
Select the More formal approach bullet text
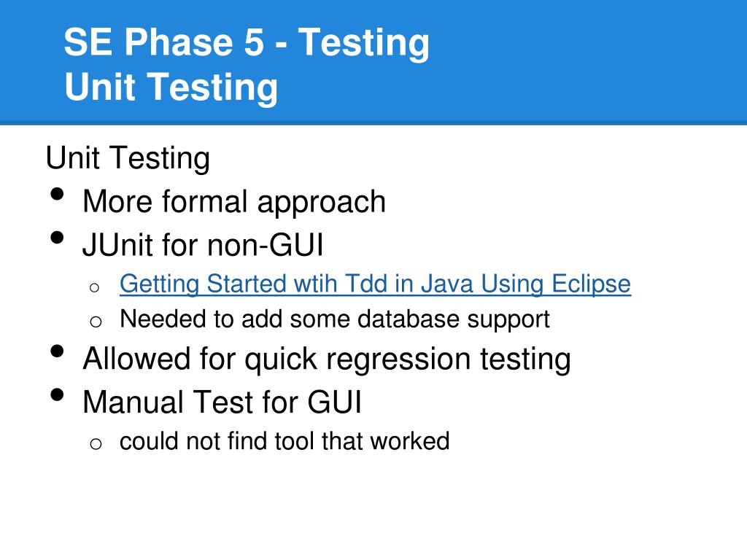tap(234, 201)
